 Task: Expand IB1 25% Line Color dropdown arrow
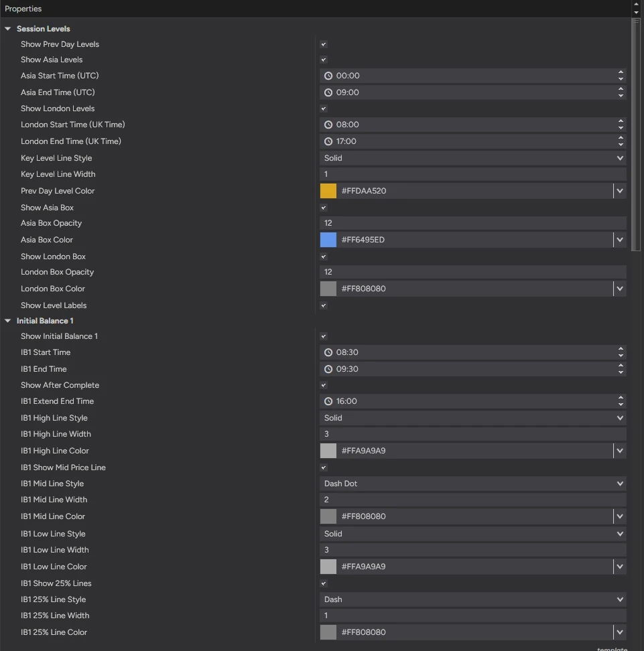[x=620, y=632]
